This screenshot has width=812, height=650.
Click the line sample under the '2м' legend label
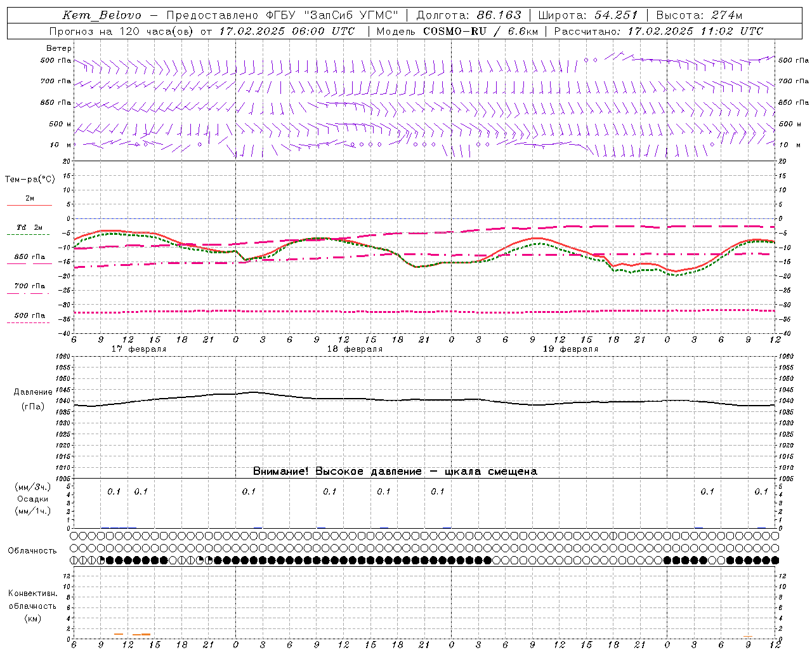click(29, 206)
